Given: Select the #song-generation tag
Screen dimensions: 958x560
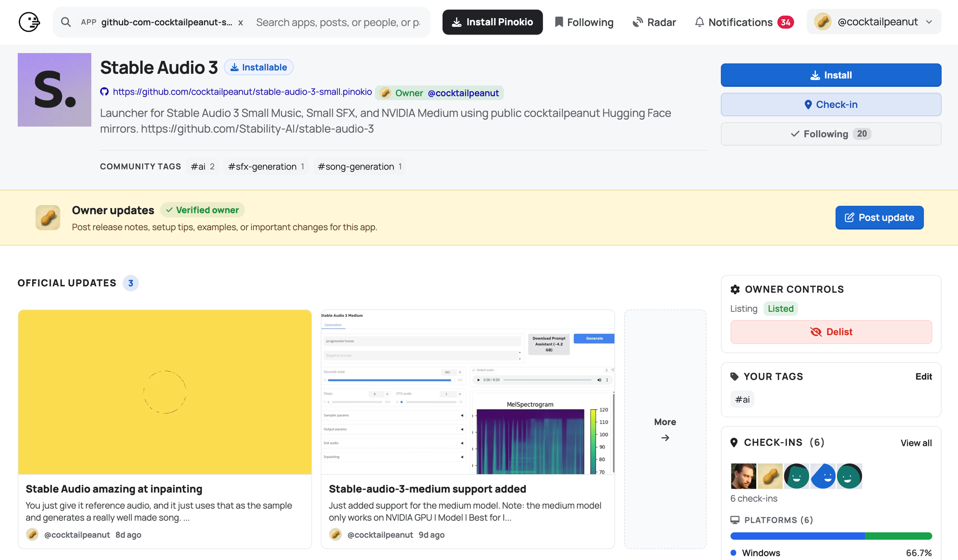Looking at the screenshot, I should click(x=360, y=167).
